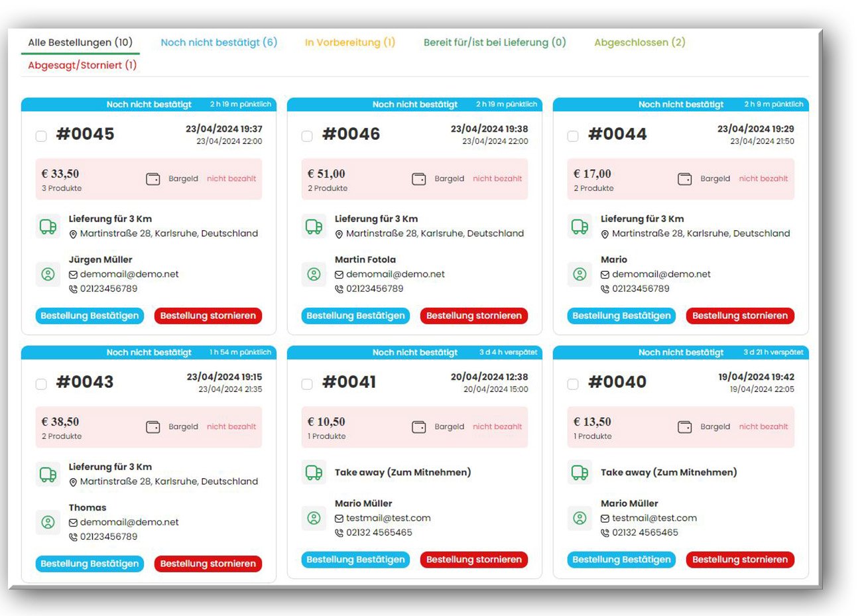Open the Abgesagt/Storniert tab

click(x=82, y=65)
